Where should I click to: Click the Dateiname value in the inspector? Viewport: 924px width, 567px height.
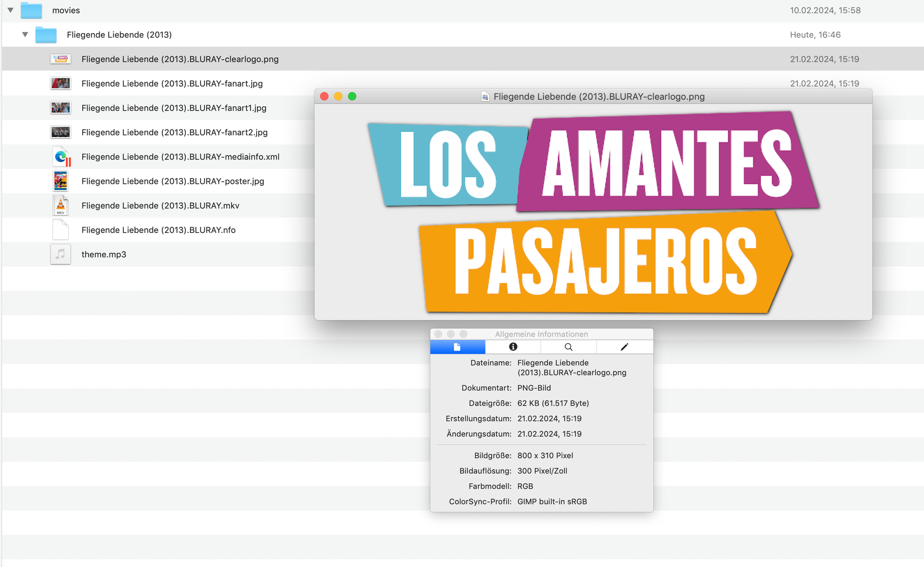[x=572, y=368]
